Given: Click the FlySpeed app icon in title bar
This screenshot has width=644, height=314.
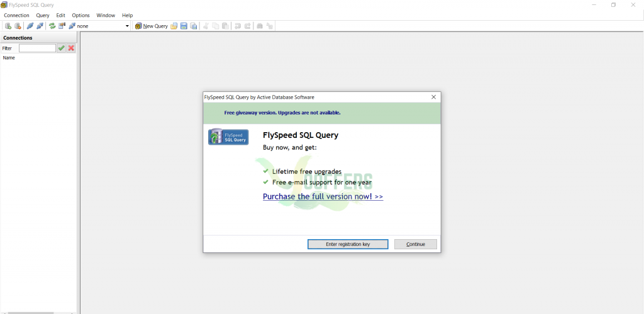Looking at the screenshot, I should point(4,5).
